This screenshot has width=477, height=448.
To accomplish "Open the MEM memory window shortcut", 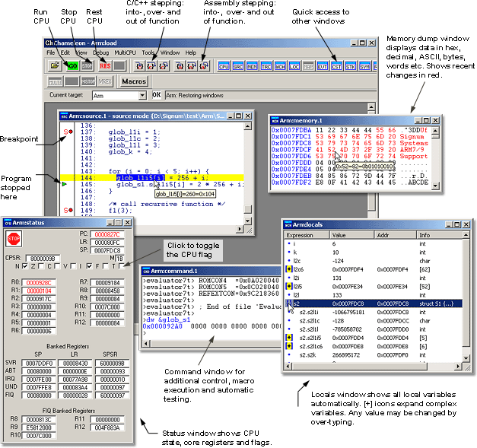I will tap(252, 66).
